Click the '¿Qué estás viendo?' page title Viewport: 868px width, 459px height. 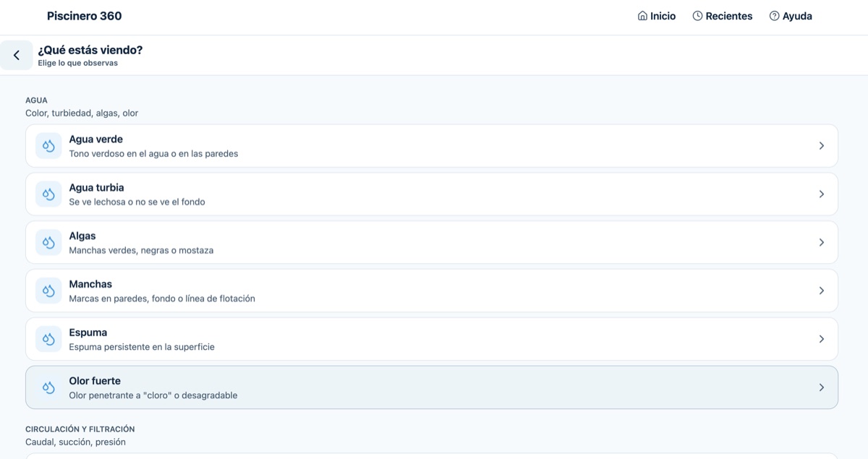click(90, 50)
